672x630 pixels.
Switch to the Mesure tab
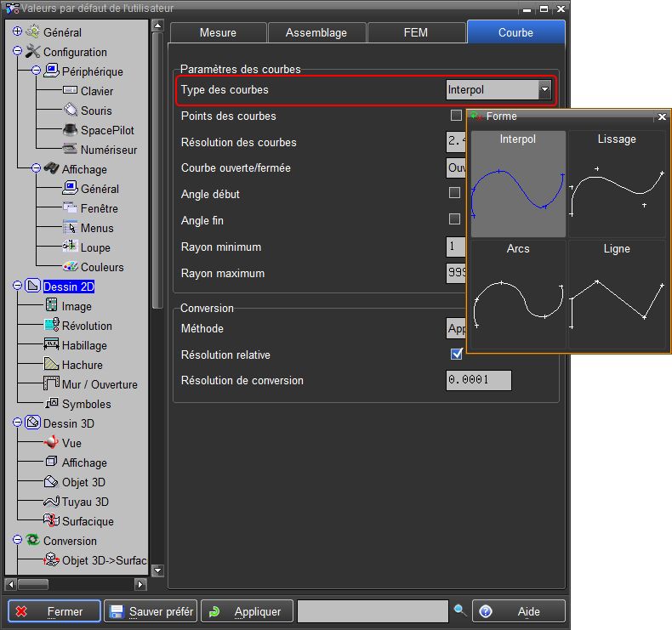coord(218,32)
